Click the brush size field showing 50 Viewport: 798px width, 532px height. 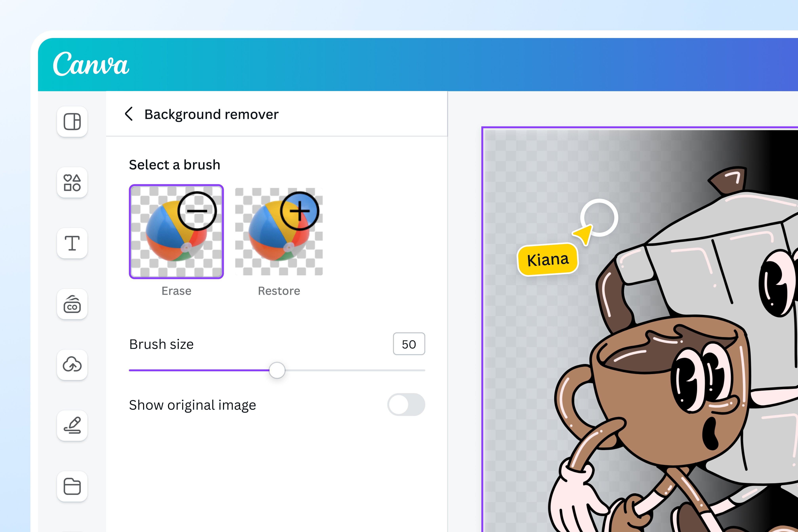click(409, 344)
